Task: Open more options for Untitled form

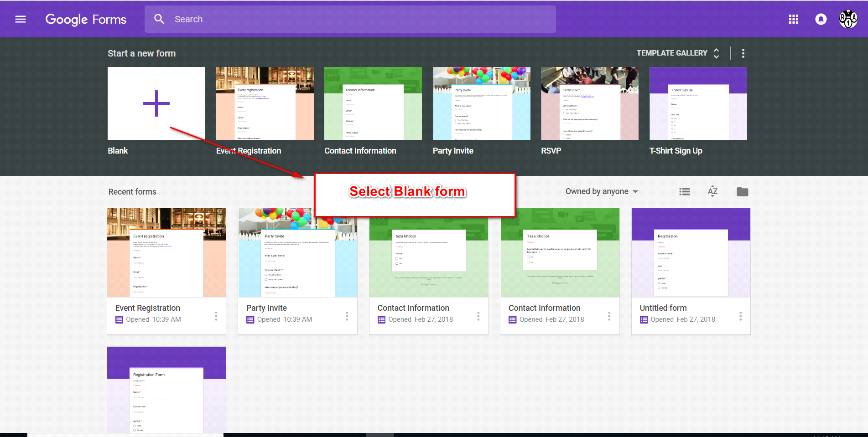Action: [x=741, y=316]
